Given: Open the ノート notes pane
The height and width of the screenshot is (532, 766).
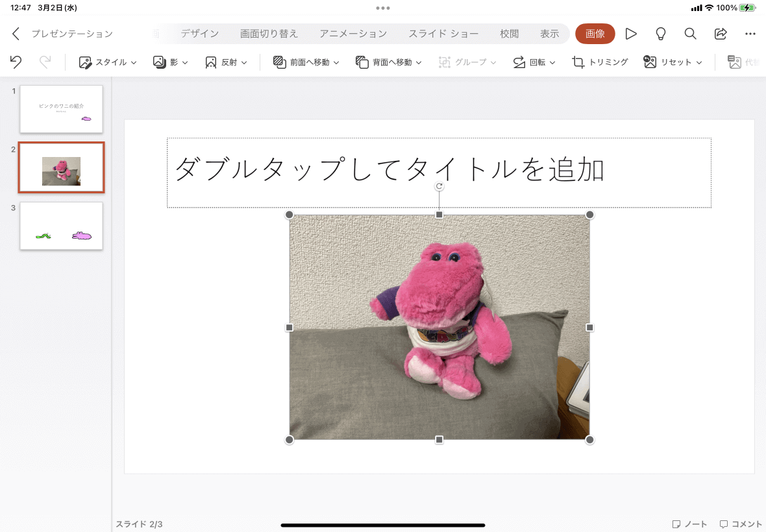Looking at the screenshot, I should 690,524.
